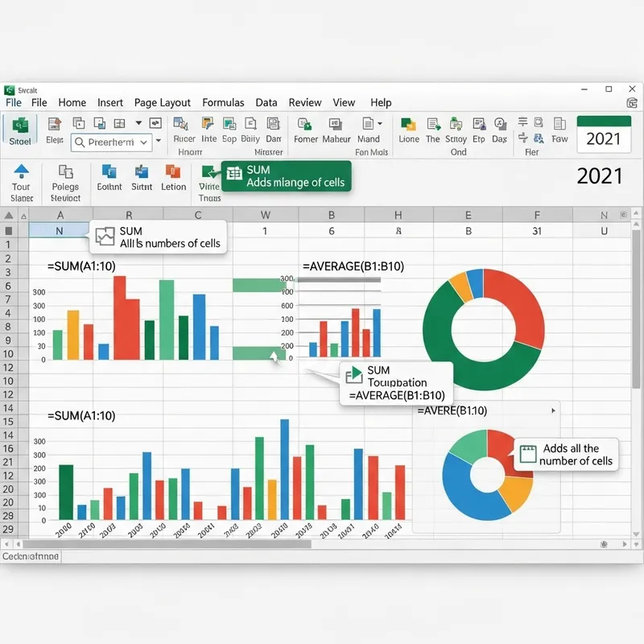Expand the dropdown next to the Mand icon
The height and width of the screenshot is (644, 644).
point(378,122)
